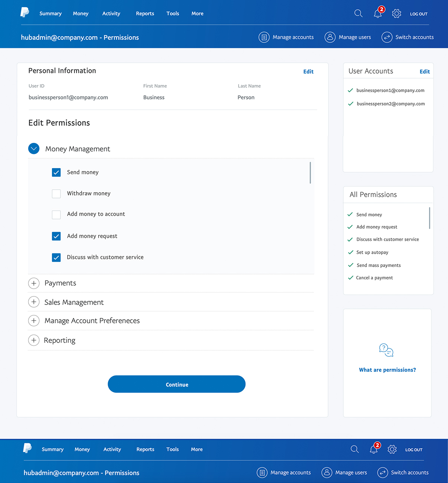Click the PayPal logo in the top header
The height and width of the screenshot is (483, 448).
point(24,13)
